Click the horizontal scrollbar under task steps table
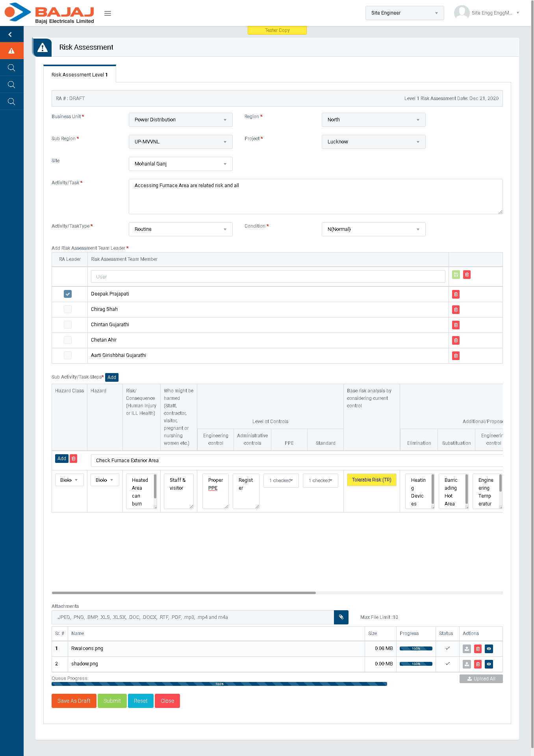534x756 pixels. pyautogui.click(x=184, y=593)
